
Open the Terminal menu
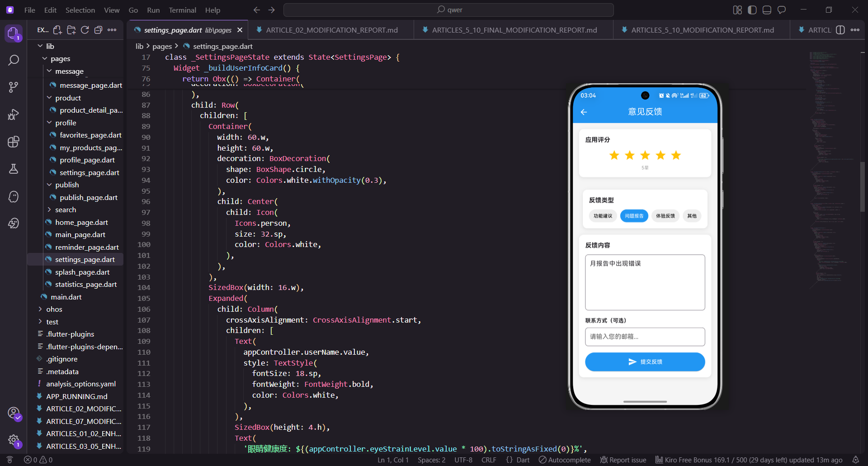(x=182, y=10)
